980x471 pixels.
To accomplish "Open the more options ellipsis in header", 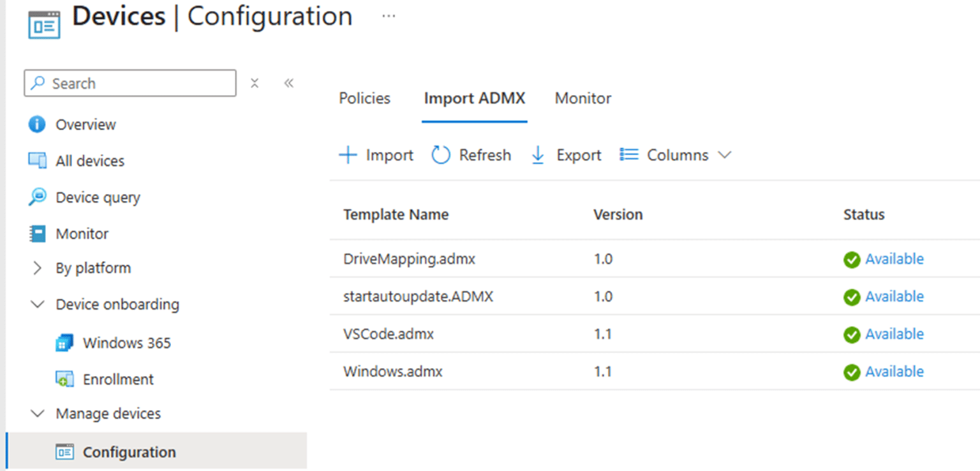I will click(x=389, y=17).
